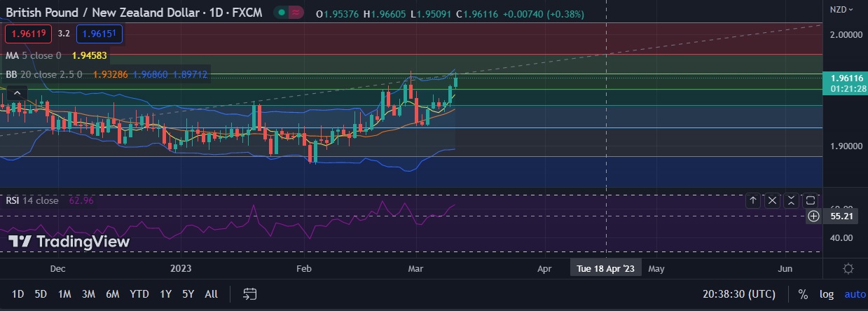The width and height of the screenshot is (868, 311).
Task: Click the blue buy price 1.96151 button
Action: tap(95, 33)
